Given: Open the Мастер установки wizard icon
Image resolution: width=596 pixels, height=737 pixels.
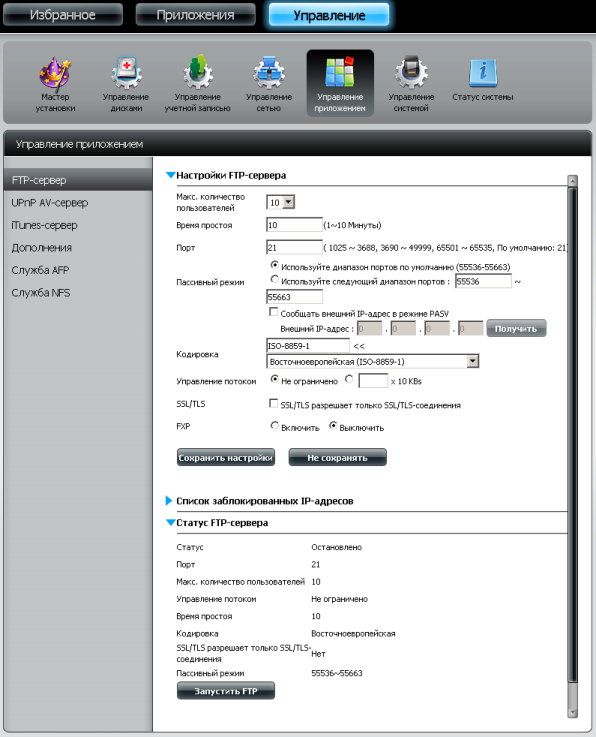Looking at the screenshot, I should pyautogui.click(x=55, y=84).
